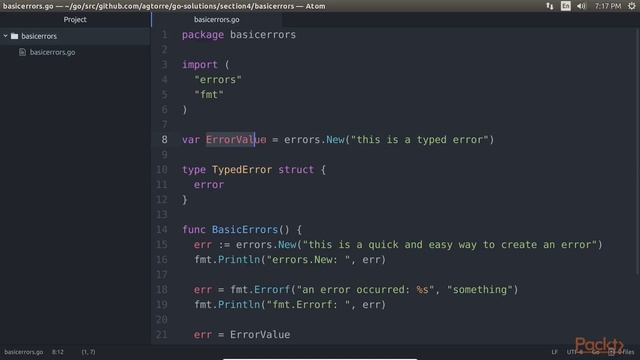Click line number 1 in the gutter
Image resolution: width=640 pixels, height=360 pixels.
(x=164, y=35)
